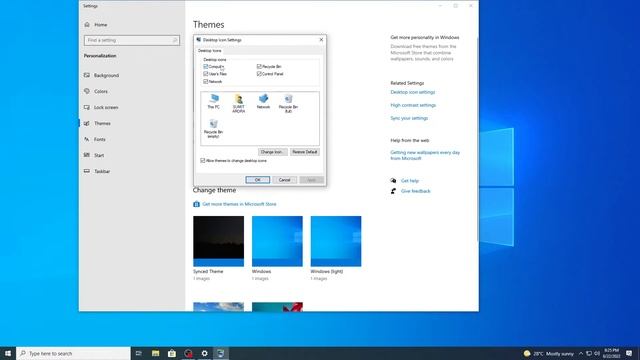Select the Windows theme thumbnail
640x360 pixels.
pyautogui.click(x=278, y=241)
